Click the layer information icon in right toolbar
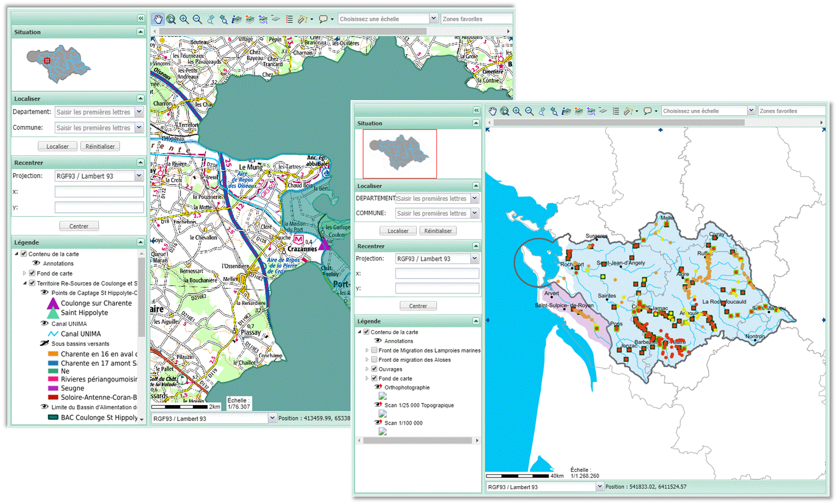The width and height of the screenshot is (837, 504). tap(566, 111)
